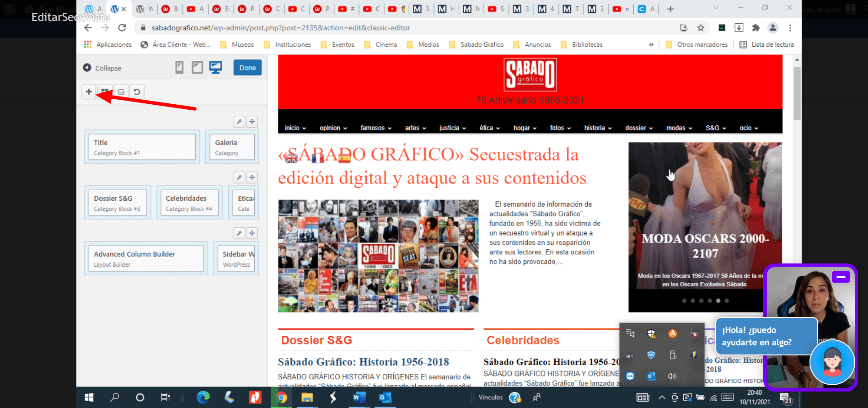
Task: Select the first carousel dot of Moda slider
Action: (684, 301)
